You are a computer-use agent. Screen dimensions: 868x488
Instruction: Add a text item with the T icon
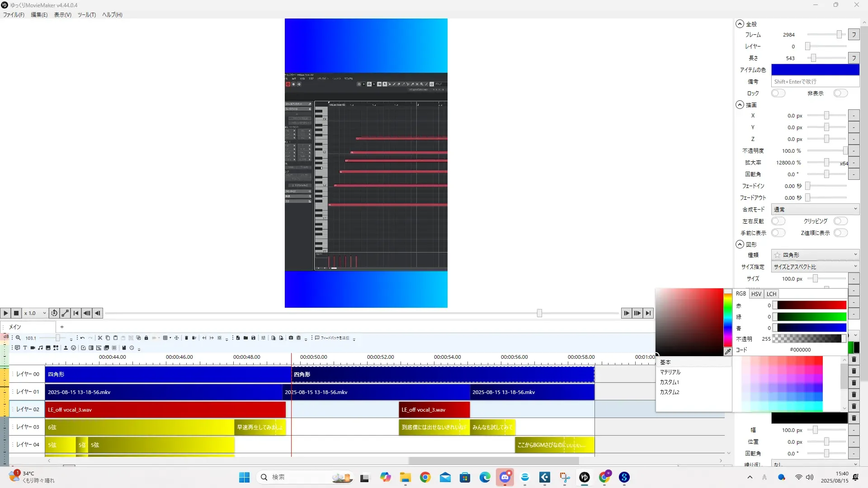coord(25,348)
